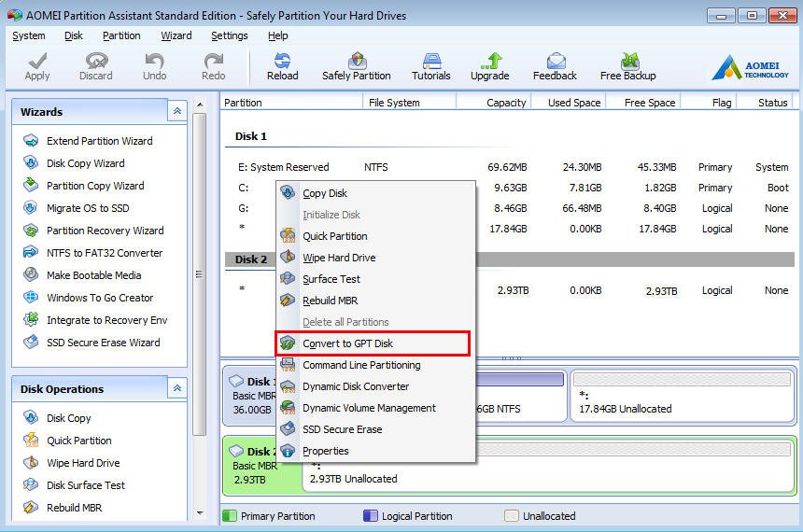Image resolution: width=803 pixels, height=532 pixels.
Task: Launch Free Backup from the toolbar
Action: [x=627, y=66]
